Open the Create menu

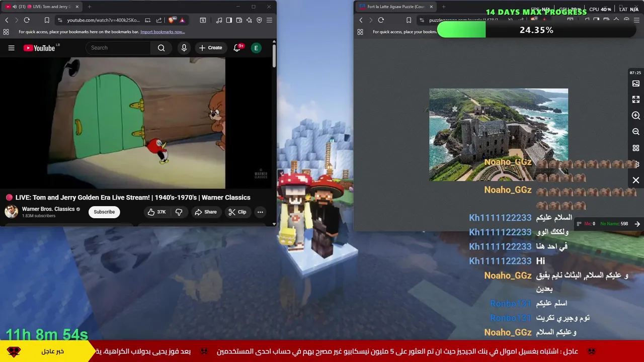(x=210, y=48)
